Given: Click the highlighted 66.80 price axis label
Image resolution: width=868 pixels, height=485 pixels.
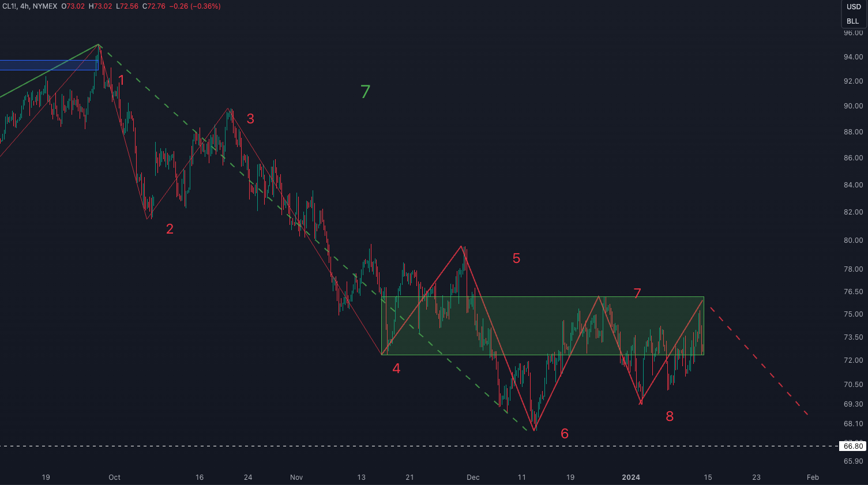Looking at the screenshot, I should click(x=853, y=446).
